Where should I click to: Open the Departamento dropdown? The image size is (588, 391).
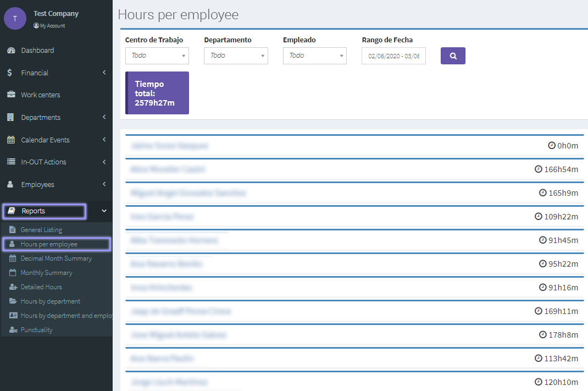click(x=236, y=56)
